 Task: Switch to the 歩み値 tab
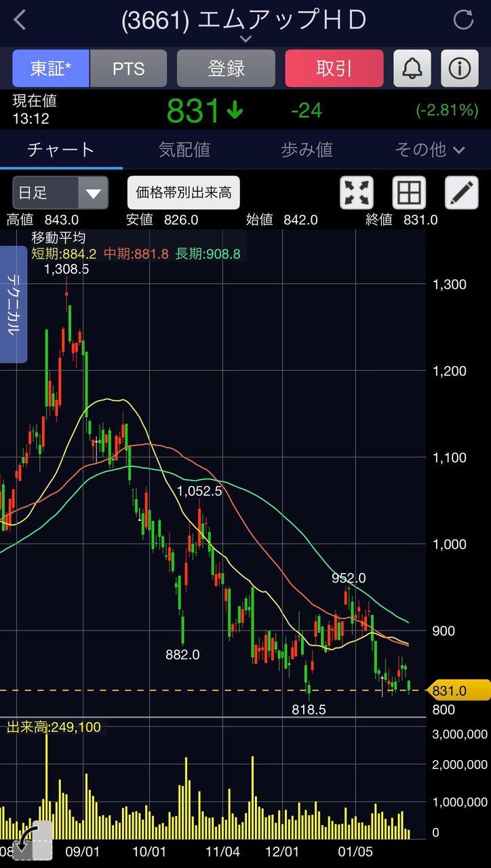pos(307,150)
